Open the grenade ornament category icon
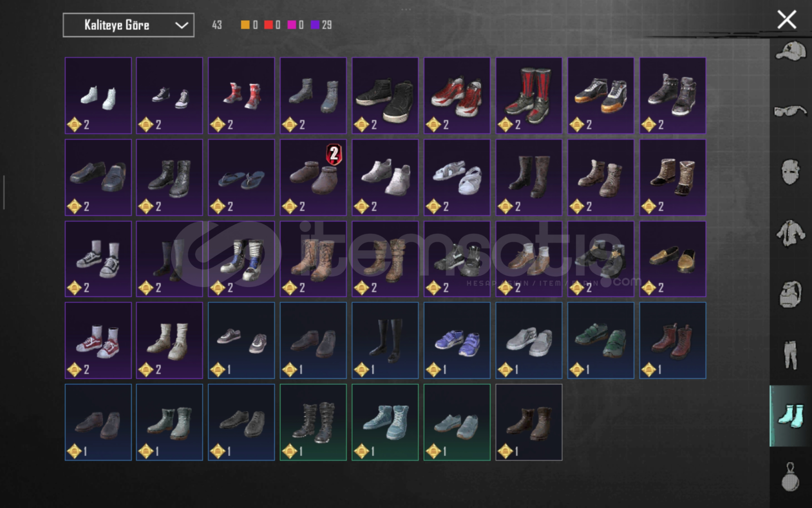This screenshot has width=812, height=508. pyautogui.click(x=790, y=477)
